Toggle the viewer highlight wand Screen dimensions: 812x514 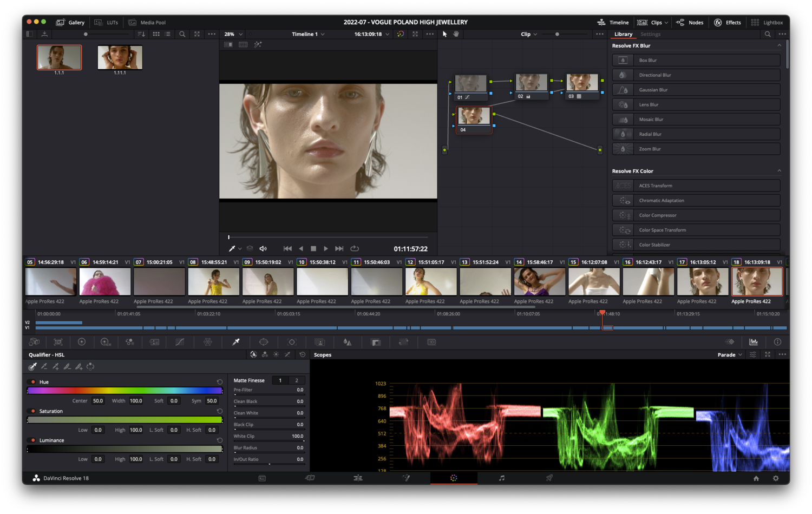pyautogui.click(x=258, y=45)
